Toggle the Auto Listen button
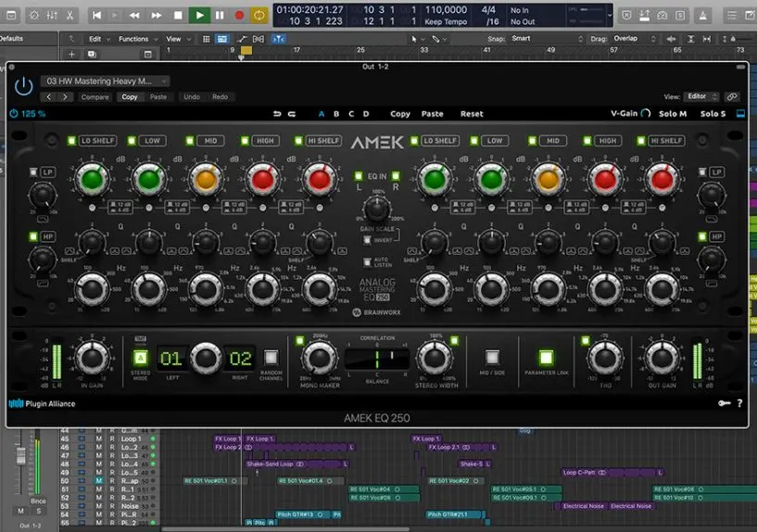 coord(367,262)
